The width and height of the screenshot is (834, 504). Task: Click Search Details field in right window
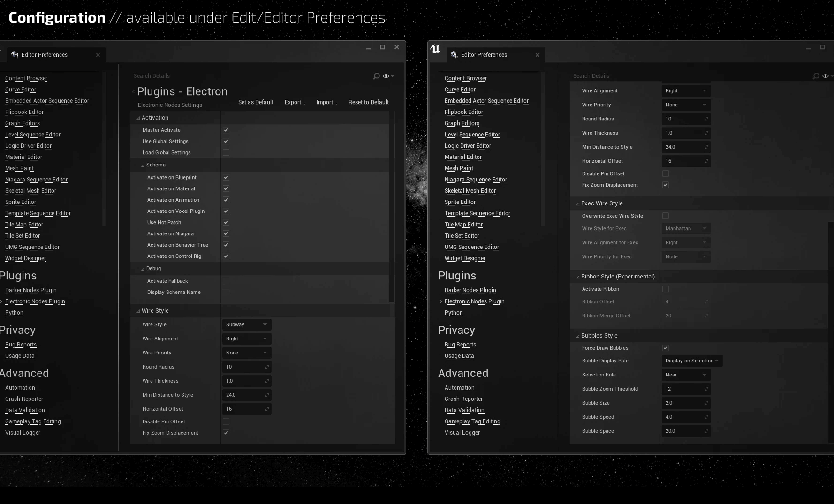pyautogui.click(x=691, y=76)
